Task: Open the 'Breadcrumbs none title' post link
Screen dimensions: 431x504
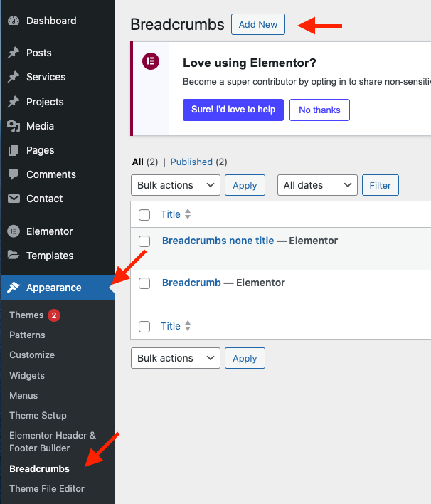Action: coord(218,241)
